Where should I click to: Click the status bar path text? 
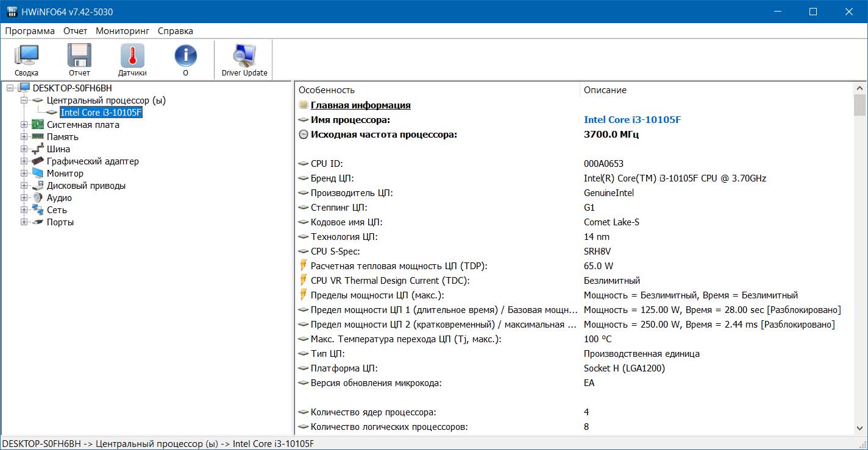point(158,443)
